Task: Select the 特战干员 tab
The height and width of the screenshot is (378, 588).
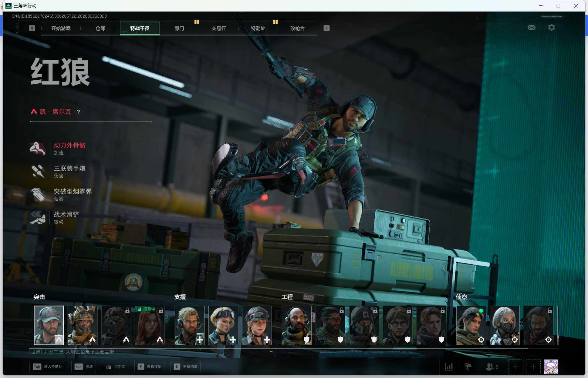Action: pyautogui.click(x=140, y=28)
